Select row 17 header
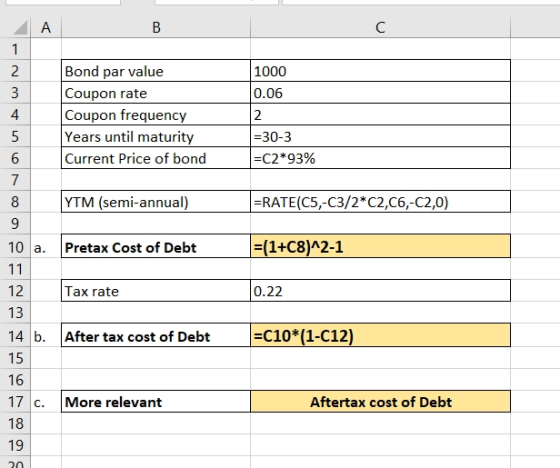The image size is (560, 468). [15, 402]
